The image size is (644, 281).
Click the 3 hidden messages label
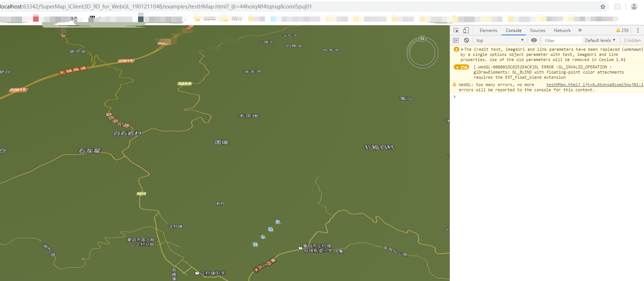(632, 40)
